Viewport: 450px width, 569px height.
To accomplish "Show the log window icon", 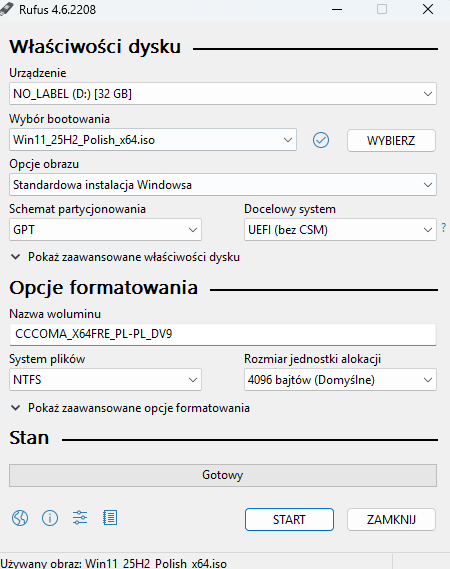I will click(x=110, y=518).
